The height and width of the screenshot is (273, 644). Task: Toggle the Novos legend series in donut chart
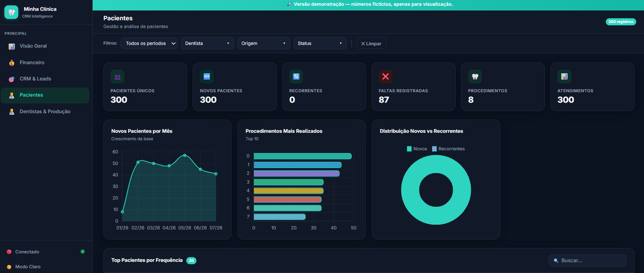417,149
